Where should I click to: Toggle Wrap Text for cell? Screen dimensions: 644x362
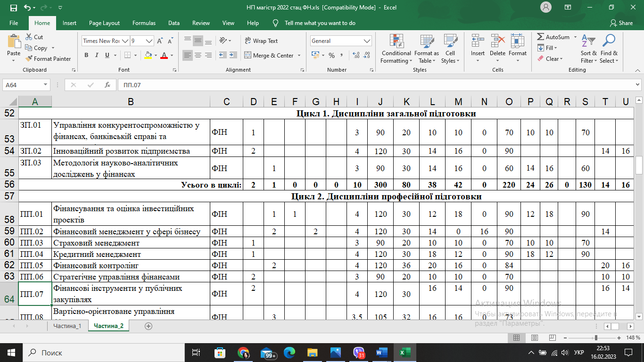261,41
